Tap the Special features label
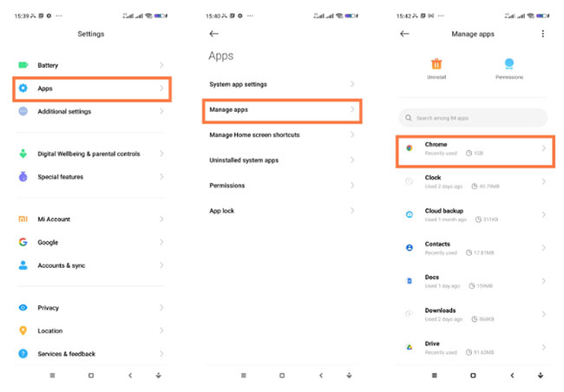The image size is (564, 392). [x=61, y=177]
